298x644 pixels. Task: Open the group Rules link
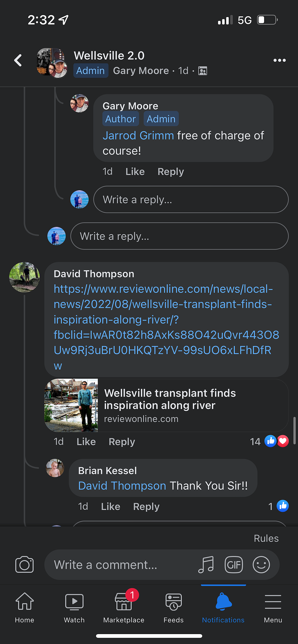point(266,538)
